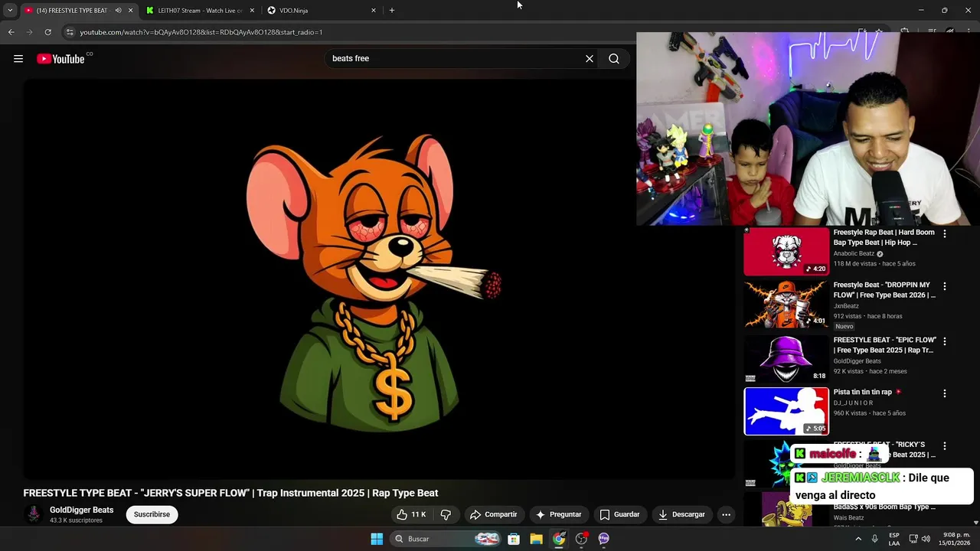Viewport: 980px width, 551px height.
Task: Open the YouTube hamburger guide menu
Action: click(18, 59)
